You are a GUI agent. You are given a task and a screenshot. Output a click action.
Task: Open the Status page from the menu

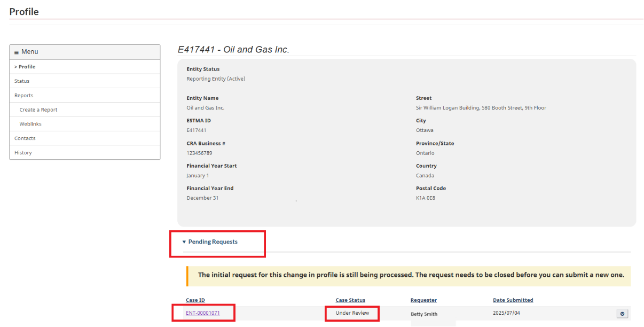[x=21, y=81]
